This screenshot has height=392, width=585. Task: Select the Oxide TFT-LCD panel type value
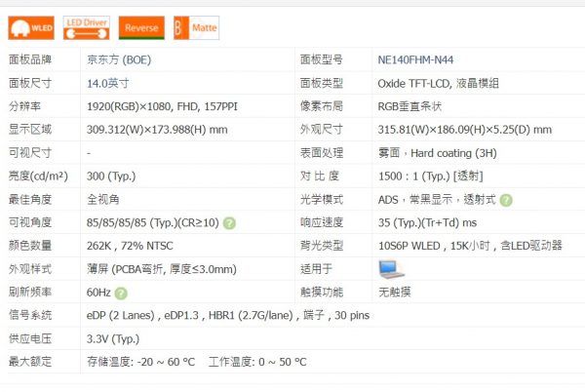pos(438,83)
